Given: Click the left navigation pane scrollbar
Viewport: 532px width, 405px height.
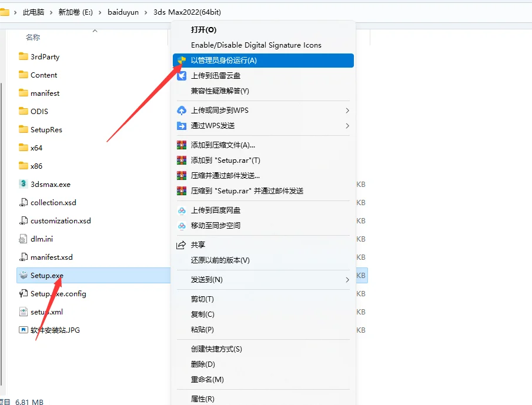Looking at the screenshot, I should tap(2, 234).
